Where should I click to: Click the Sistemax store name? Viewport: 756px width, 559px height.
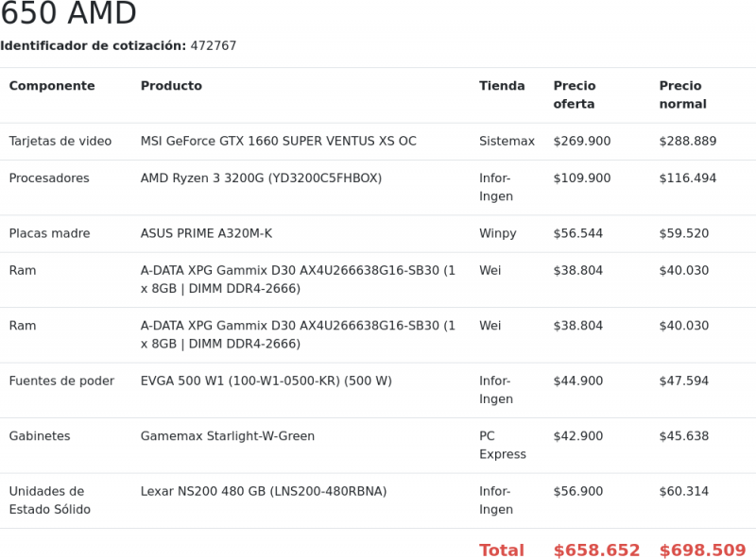click(x=507, y=142)
